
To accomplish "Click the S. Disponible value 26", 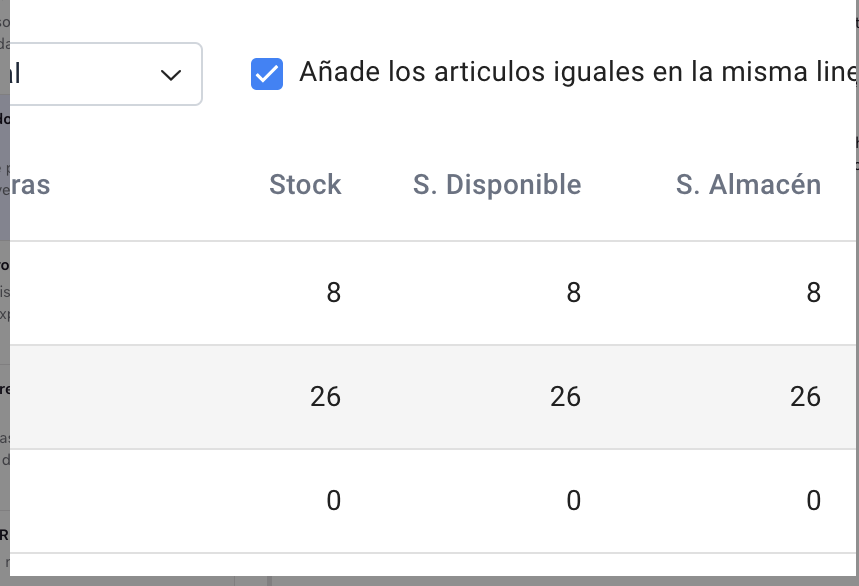I will coord(565,397).
